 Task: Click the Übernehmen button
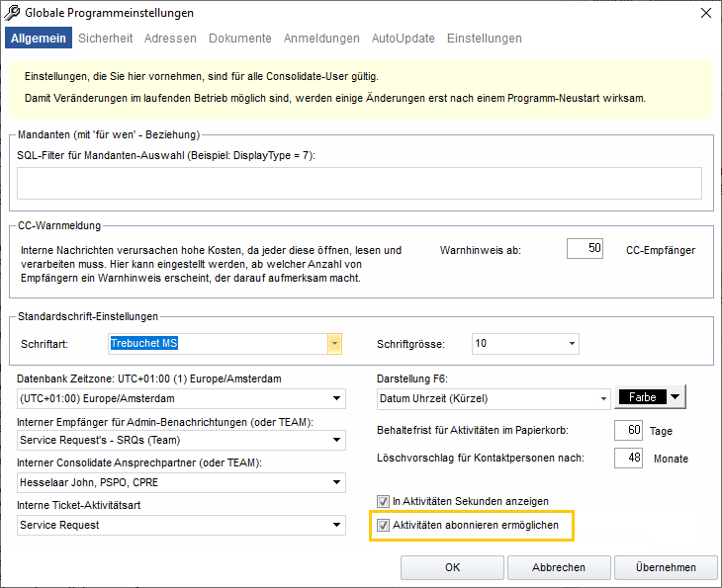[x=666, y=567]
